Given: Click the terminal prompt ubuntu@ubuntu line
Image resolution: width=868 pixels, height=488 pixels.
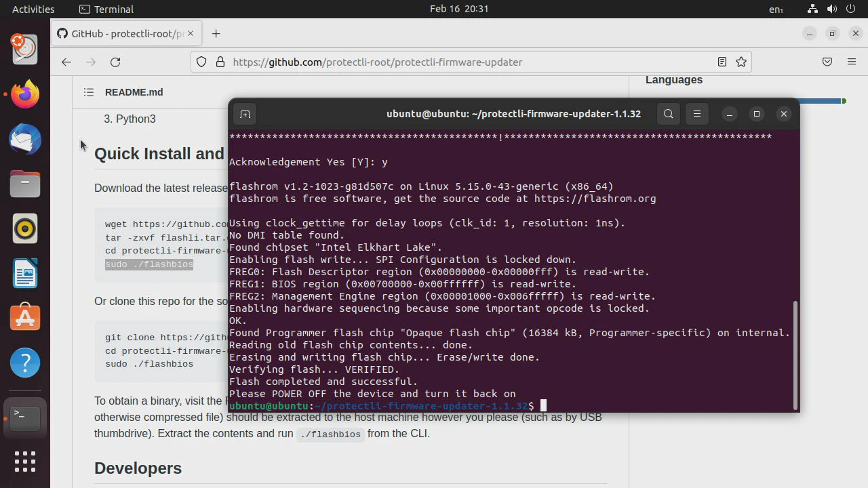Looking at the screenshot, I should tap(382, 406).
